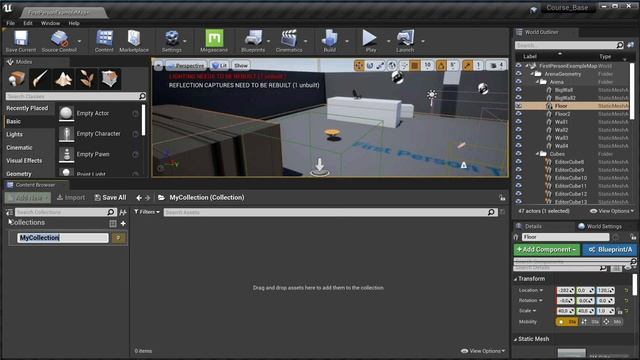Open the grid snap value 10 dropdown
Image resolution: width=640 pixels, height=360 pixels.
[x=427, y=65]
